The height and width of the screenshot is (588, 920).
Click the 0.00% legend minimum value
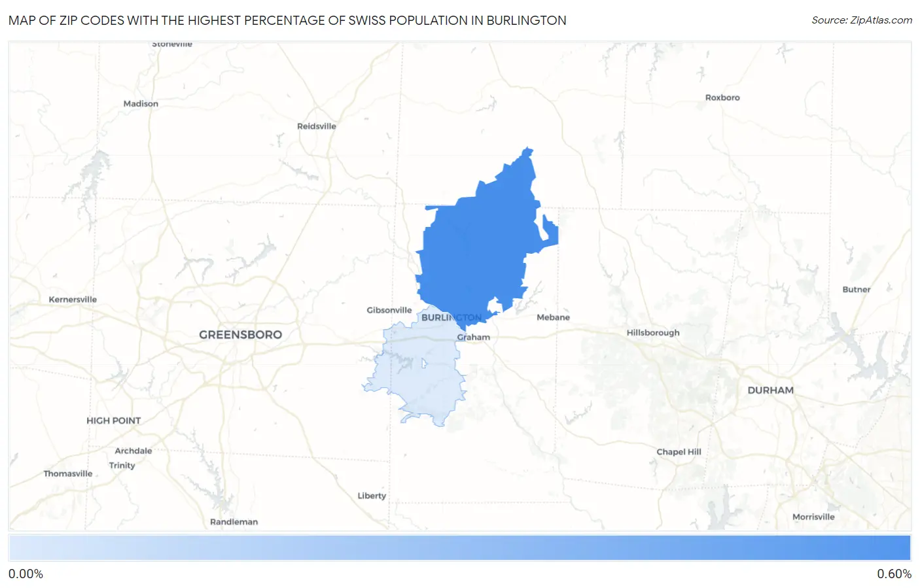(26, 574)
